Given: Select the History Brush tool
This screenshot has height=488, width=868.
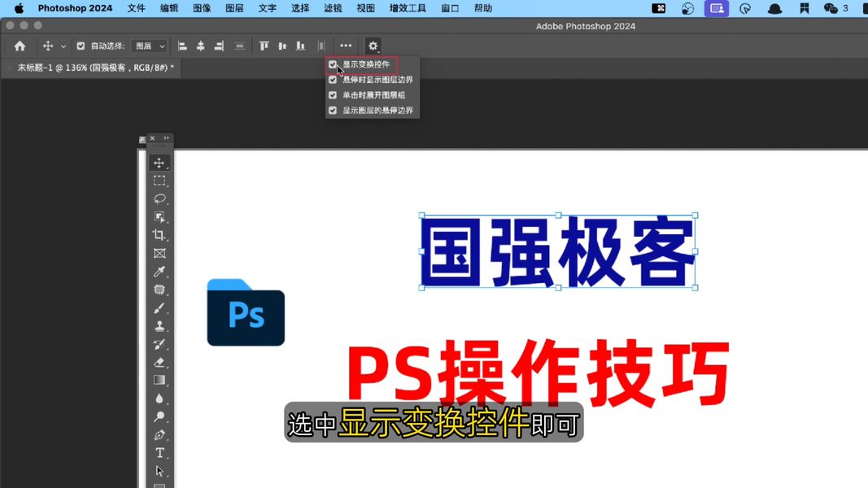Looking at the screenshot, I should click(159, 344).
